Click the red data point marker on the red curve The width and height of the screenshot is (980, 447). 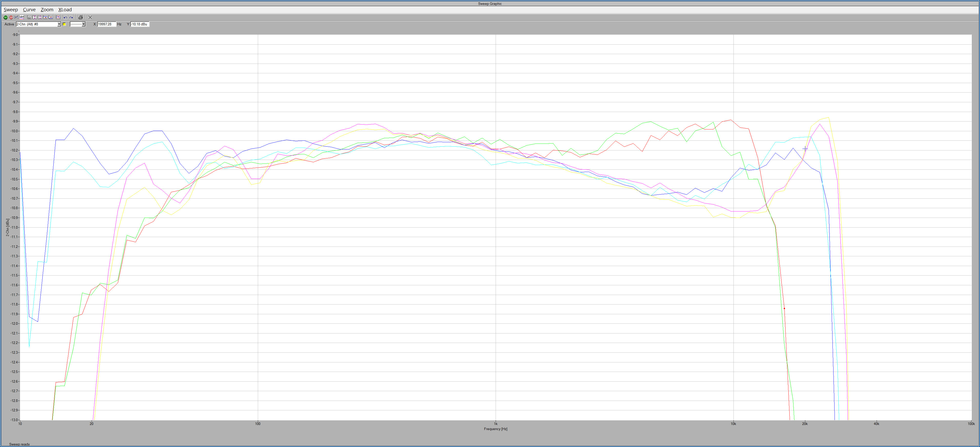click(x=785, y=309)
